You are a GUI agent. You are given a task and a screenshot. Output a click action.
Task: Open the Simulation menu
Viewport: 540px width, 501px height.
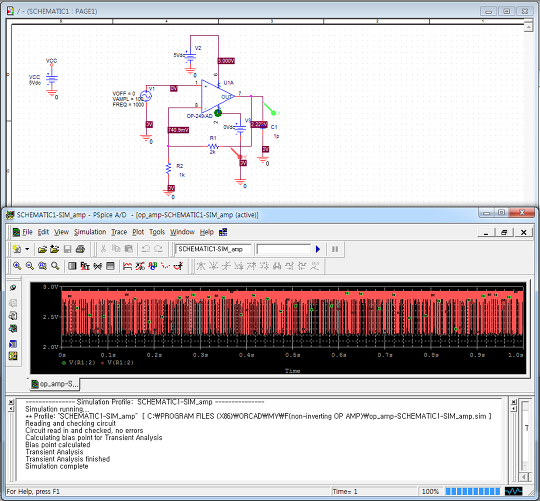(x=90, y=232)
